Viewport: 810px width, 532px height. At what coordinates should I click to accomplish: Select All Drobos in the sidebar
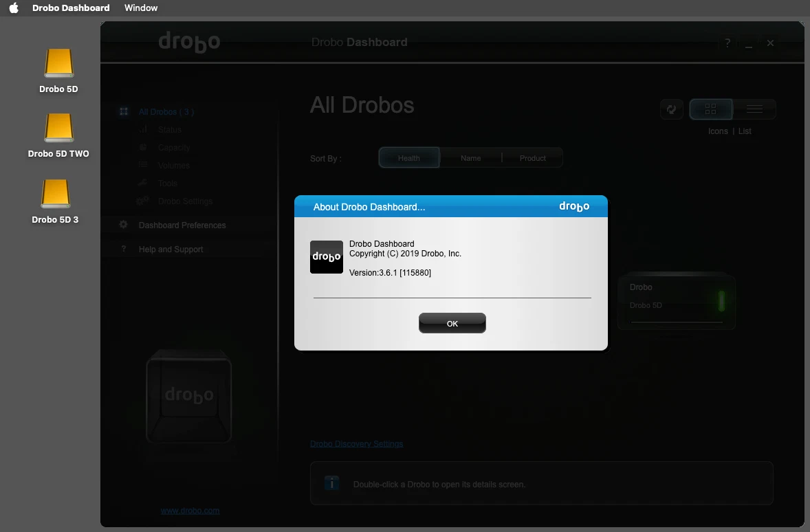click(x=166, y=111)
